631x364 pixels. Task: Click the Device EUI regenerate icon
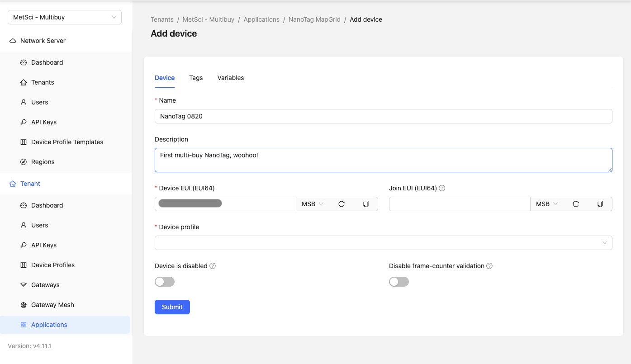pos(342,204)
